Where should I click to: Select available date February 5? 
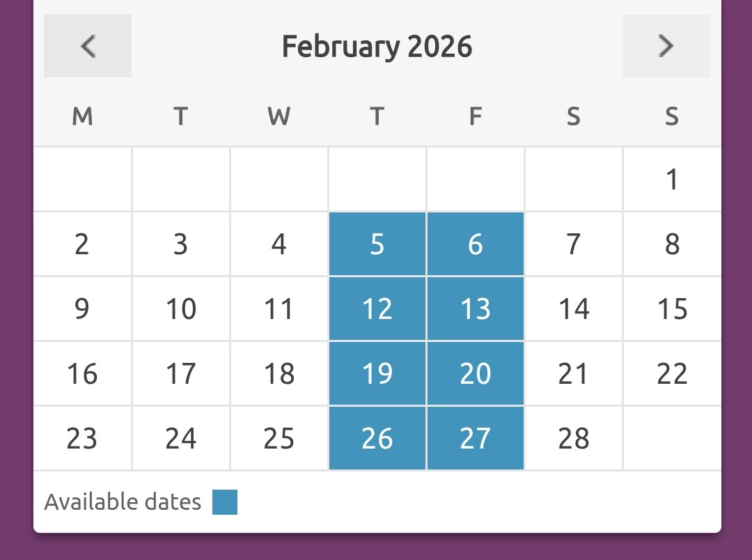(377, 244)
